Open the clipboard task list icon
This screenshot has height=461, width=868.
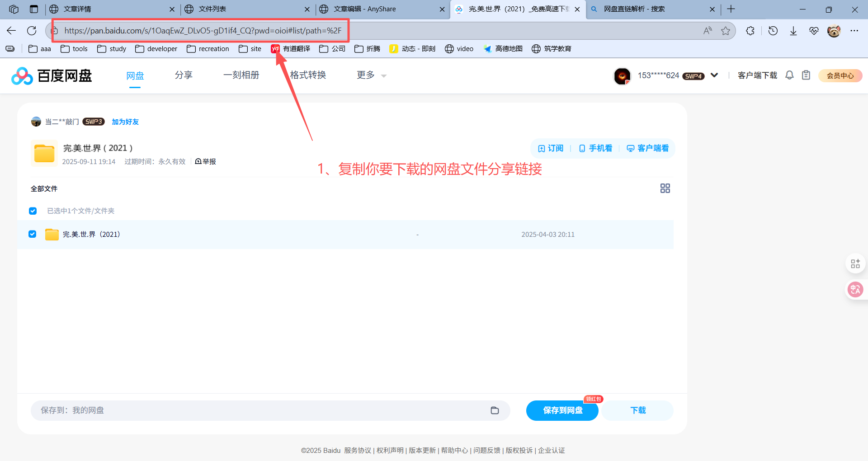click(x=806, y=75)
